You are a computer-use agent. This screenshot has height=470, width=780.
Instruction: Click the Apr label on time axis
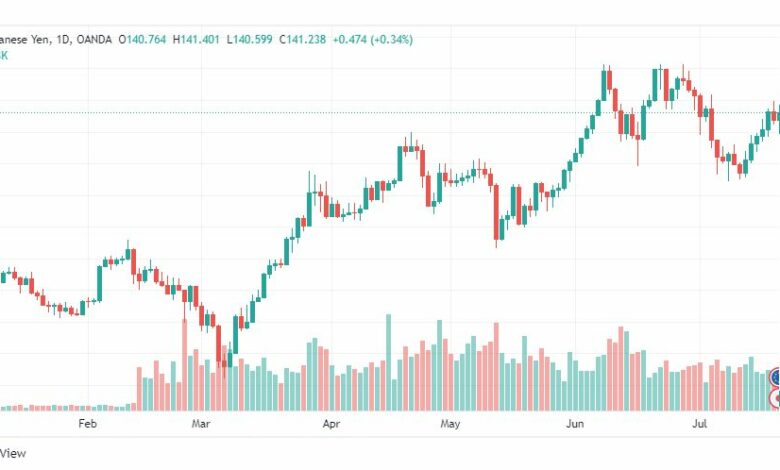(331, 424)
